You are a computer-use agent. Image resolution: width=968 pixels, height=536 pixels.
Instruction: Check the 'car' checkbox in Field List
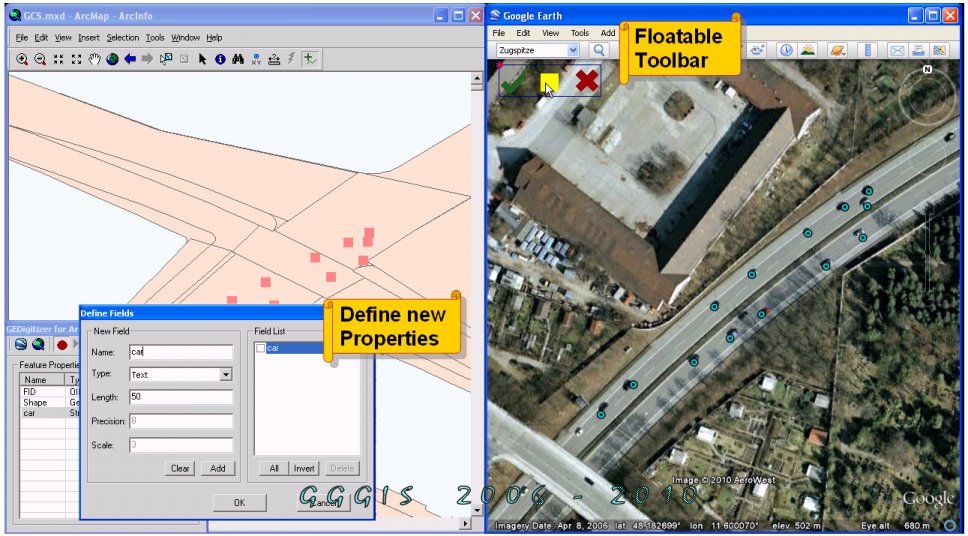coord(261,349)
